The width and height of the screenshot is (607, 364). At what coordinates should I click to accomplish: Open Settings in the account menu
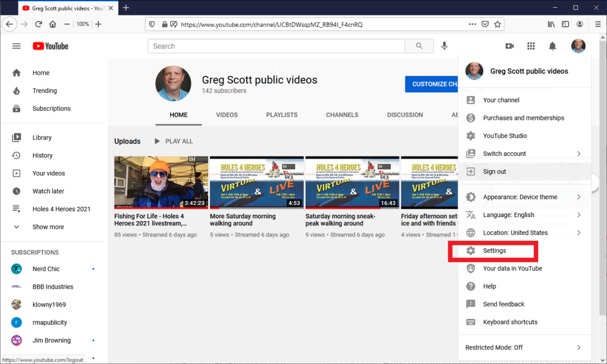[x=525, y=251]
